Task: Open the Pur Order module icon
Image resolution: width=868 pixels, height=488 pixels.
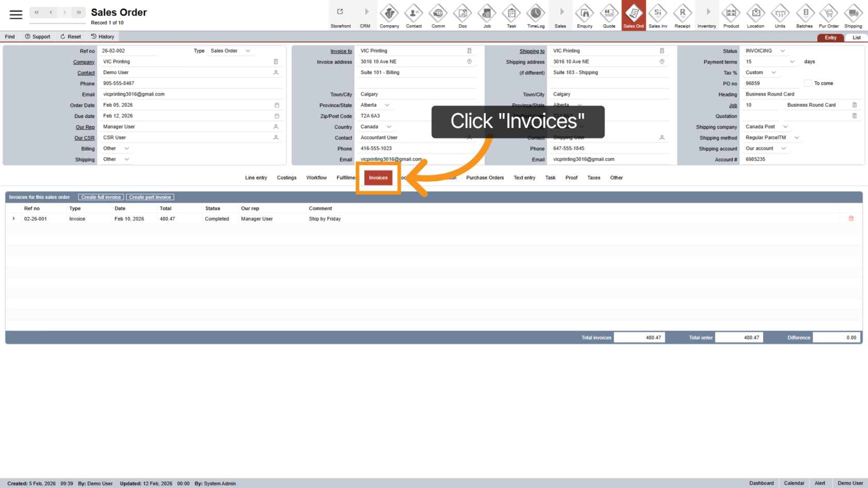Action: point(829,15)
